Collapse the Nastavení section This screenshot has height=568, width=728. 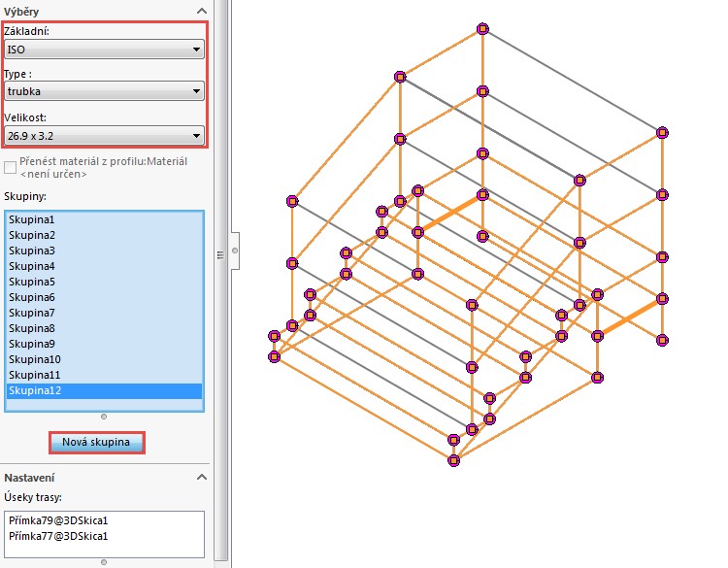[202, 478]
